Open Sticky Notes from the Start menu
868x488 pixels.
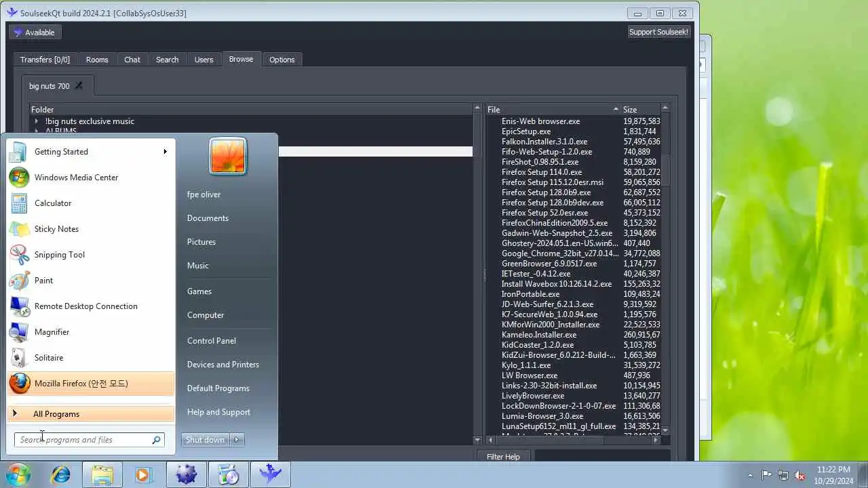tap(90, 229)
